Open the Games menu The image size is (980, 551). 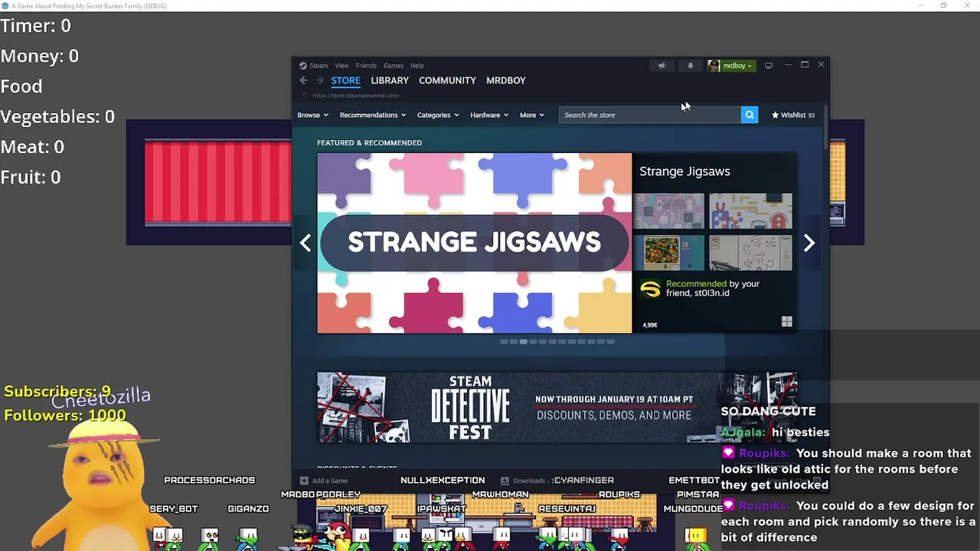(x=394, y=66)
